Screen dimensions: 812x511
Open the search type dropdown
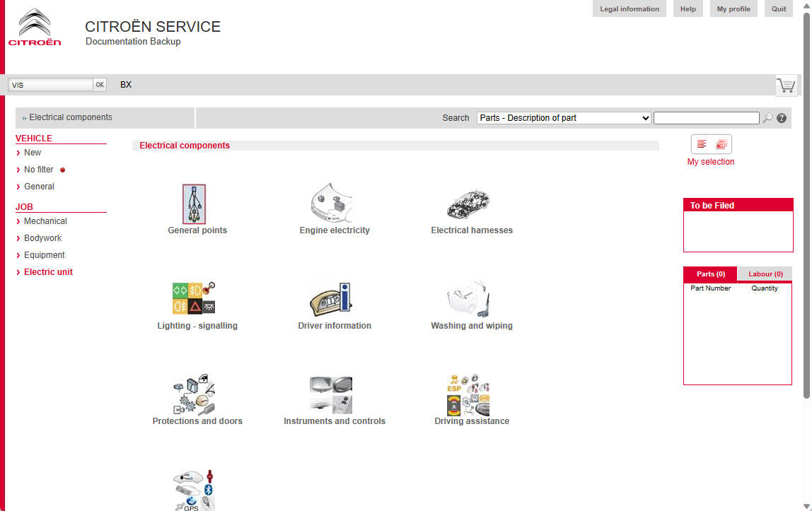[x=564, y=118]
